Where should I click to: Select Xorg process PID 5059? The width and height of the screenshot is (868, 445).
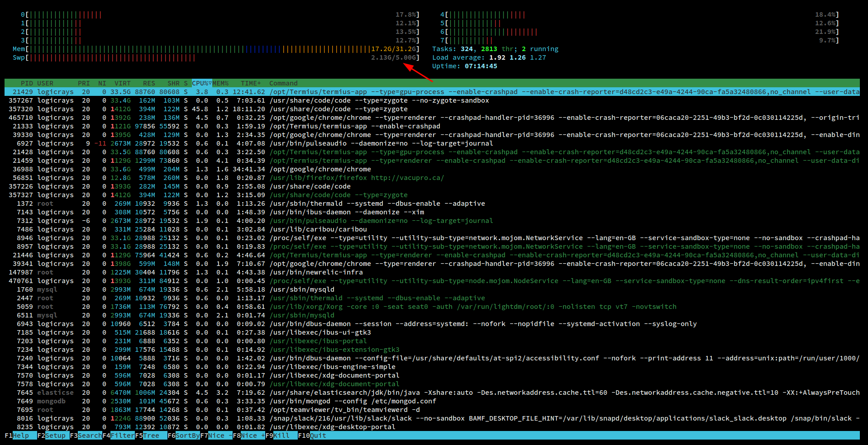(x=432, y=307)
